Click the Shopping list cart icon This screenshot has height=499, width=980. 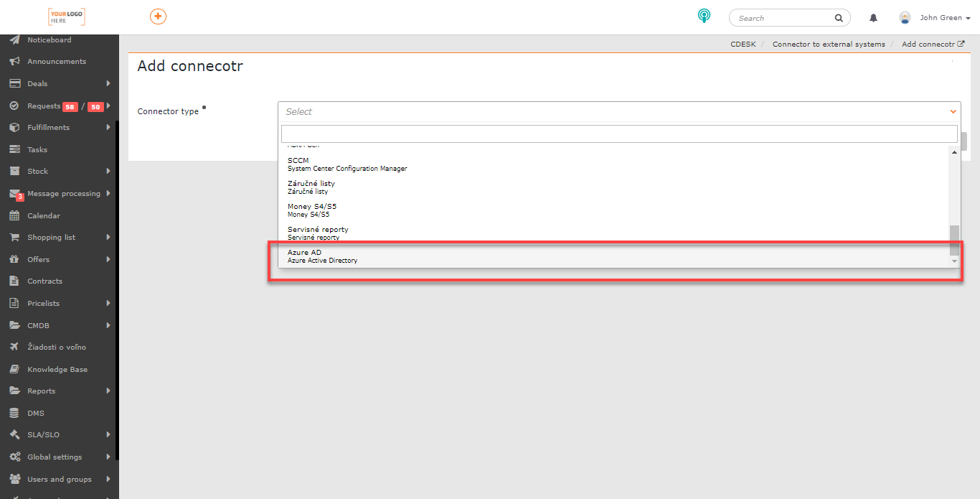coord(14,237)
